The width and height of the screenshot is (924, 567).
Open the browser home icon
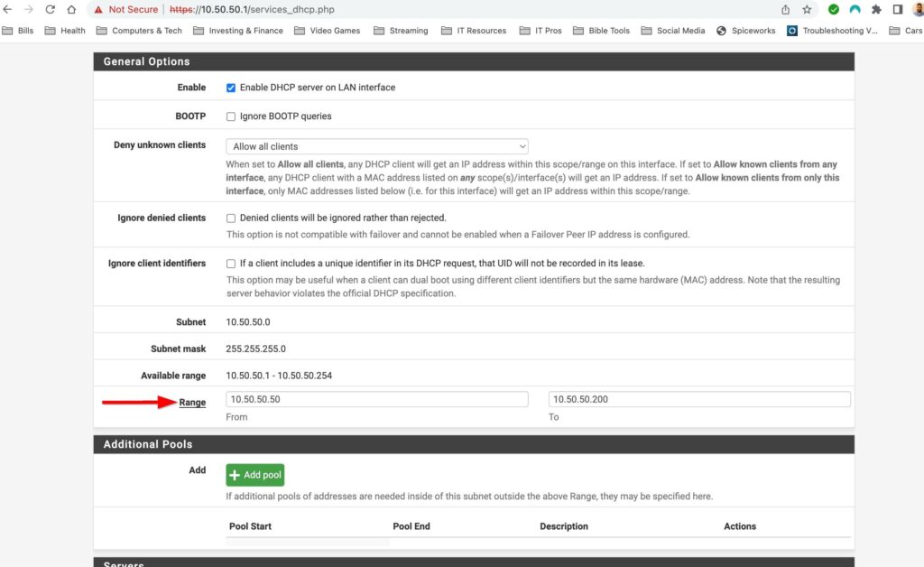[x=71, y=9]
